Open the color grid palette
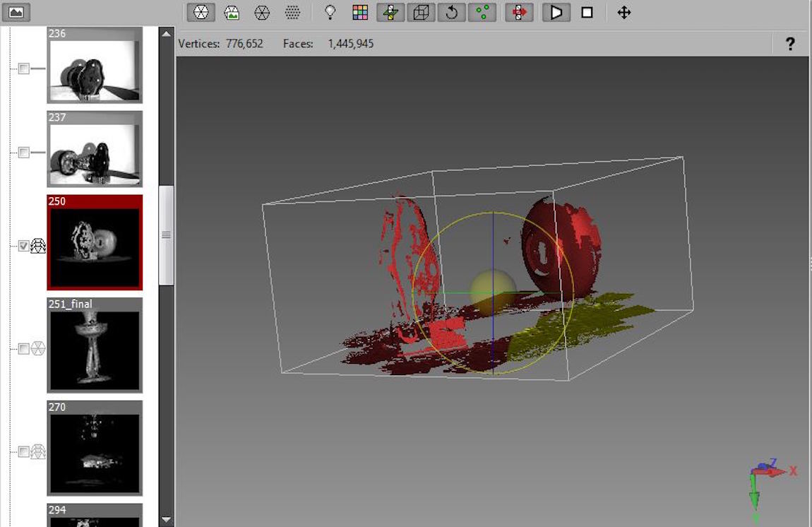812x527 pixels. click(x=360, y=13)
